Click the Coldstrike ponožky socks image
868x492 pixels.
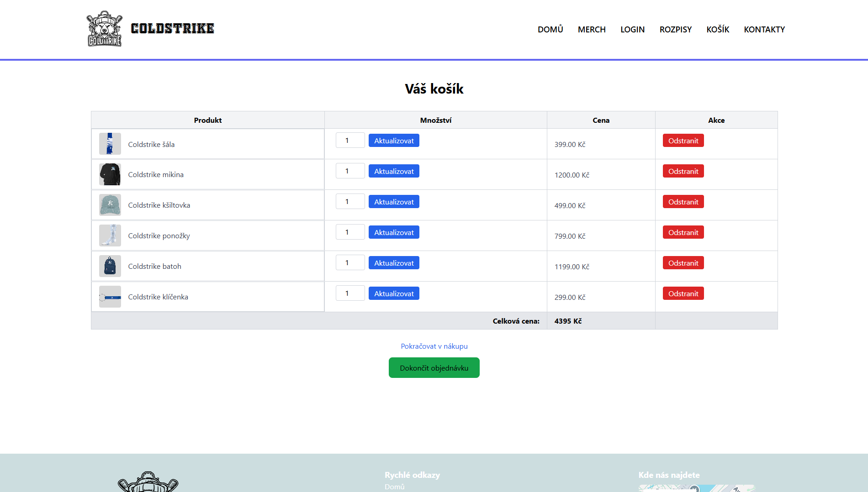(110, 236)
